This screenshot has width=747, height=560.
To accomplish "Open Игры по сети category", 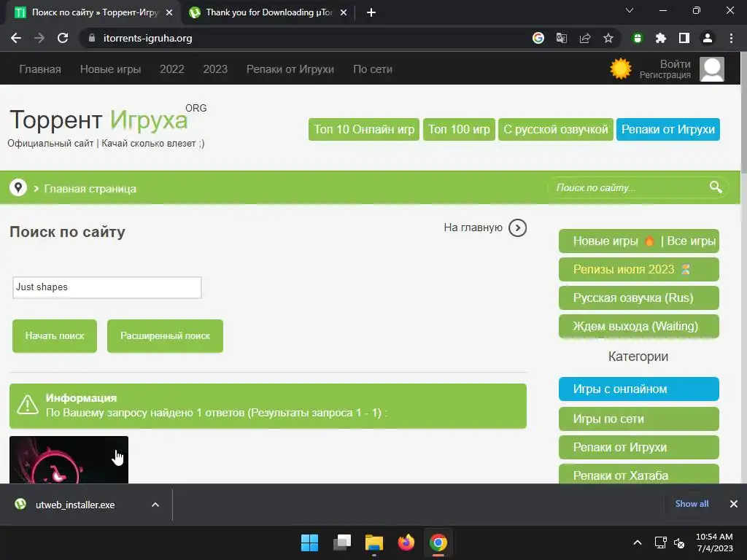I will click(639, 419).
